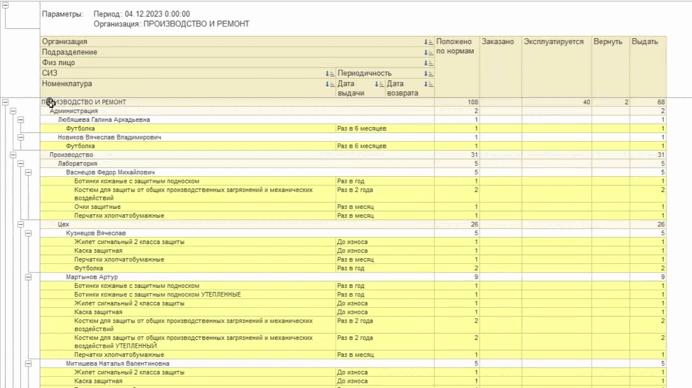Collapse the Параметры section group
The image size is (692, 388).
[x=5, y=5]
